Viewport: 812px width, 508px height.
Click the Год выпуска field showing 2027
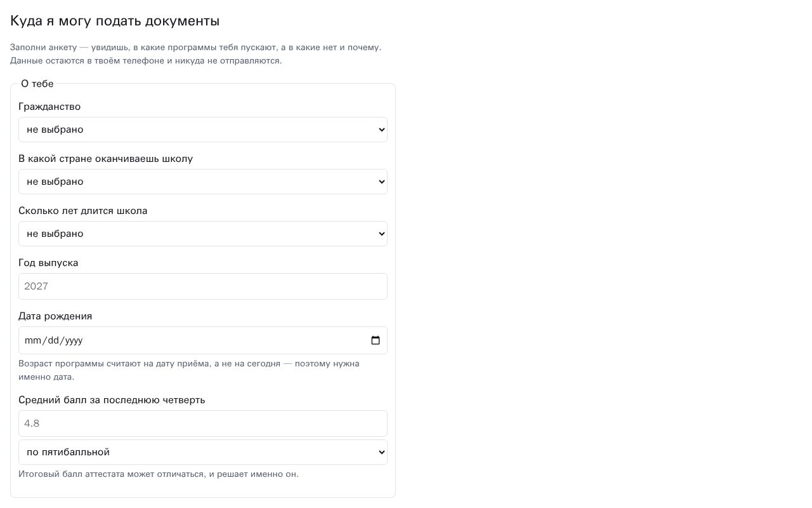click(x=203, y=286)
